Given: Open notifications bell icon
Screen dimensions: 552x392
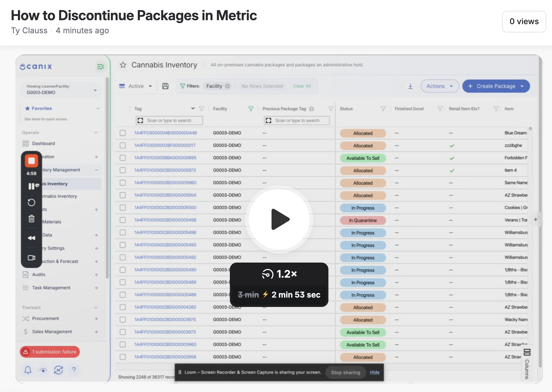Looking at the screenshot, I should (x=28, y=370).
